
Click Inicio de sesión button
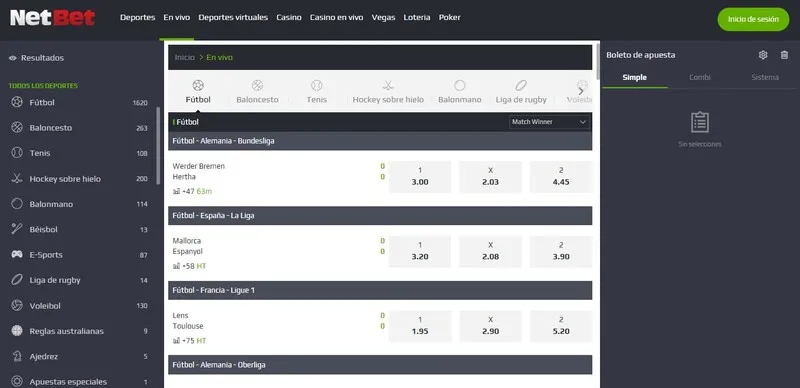[753, 19]
